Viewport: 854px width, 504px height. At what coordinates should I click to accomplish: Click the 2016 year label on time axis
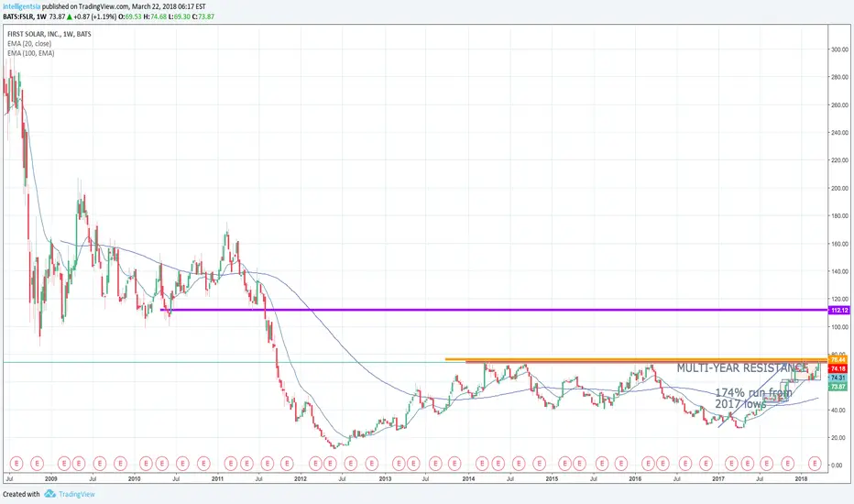635,479
